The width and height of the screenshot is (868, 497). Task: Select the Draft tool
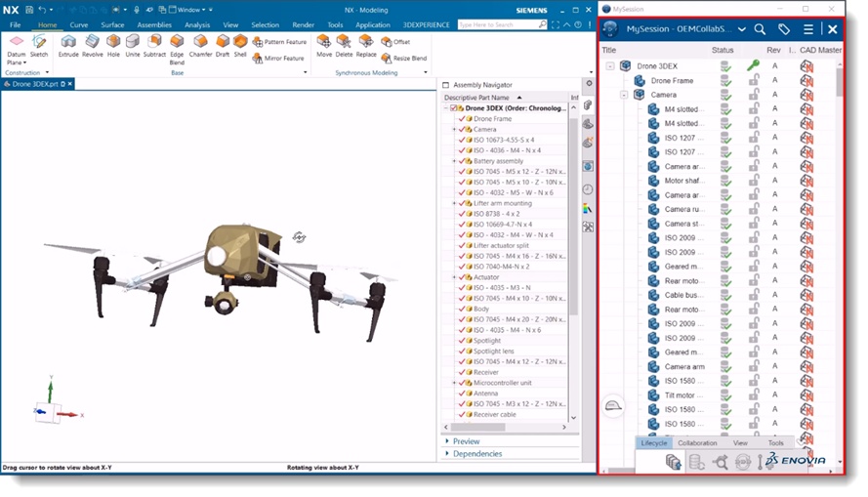[223, 46]
